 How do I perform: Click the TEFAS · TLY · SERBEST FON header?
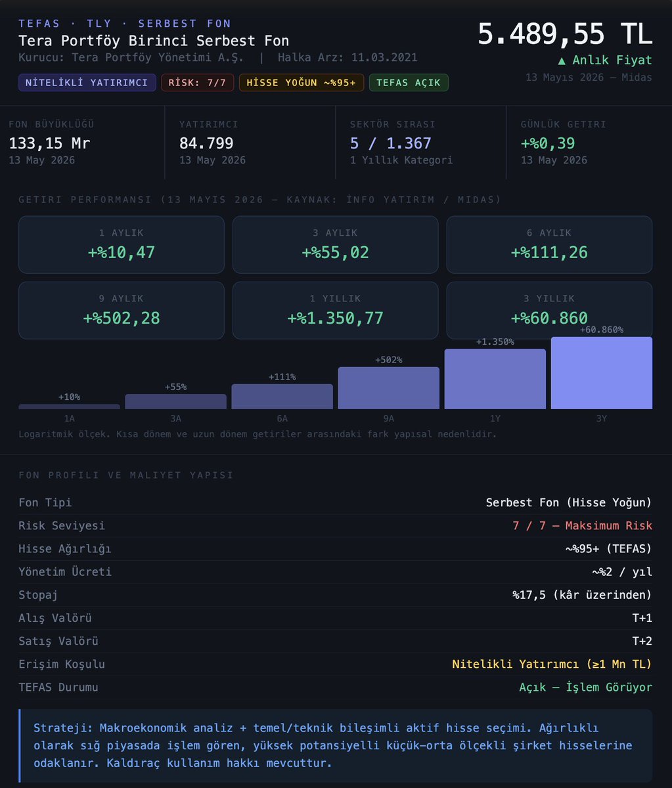pyautogui.click(x=125, y=24)
